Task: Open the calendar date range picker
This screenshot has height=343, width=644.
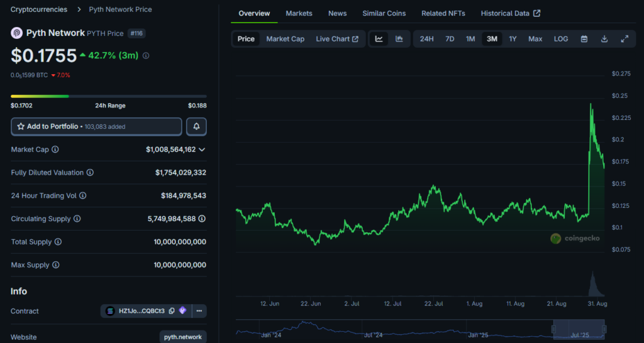Action: tap(584, 39)
